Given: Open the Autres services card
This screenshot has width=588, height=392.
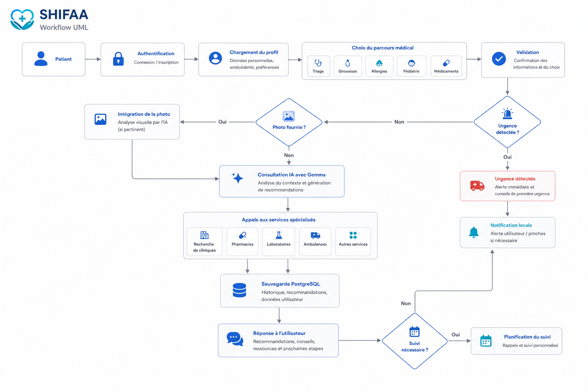Looking at the screenshot, I should [x=353, y=242].
